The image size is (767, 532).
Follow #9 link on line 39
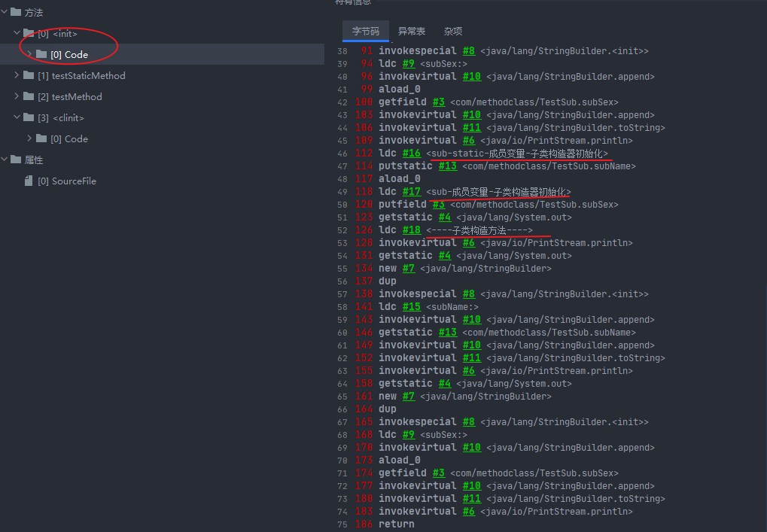click(409, 63)
